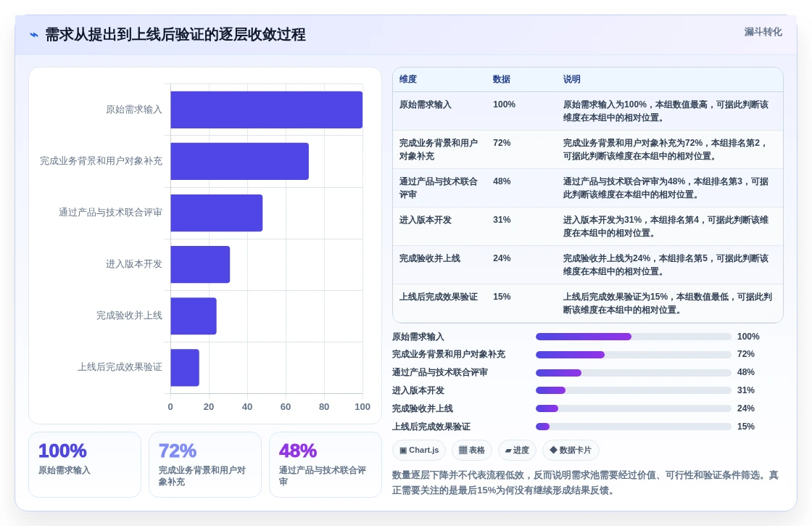Click the blue icon beside the title
Viewport: 812px width, 526px height.
pyautogui.click(x=34, y=35)
